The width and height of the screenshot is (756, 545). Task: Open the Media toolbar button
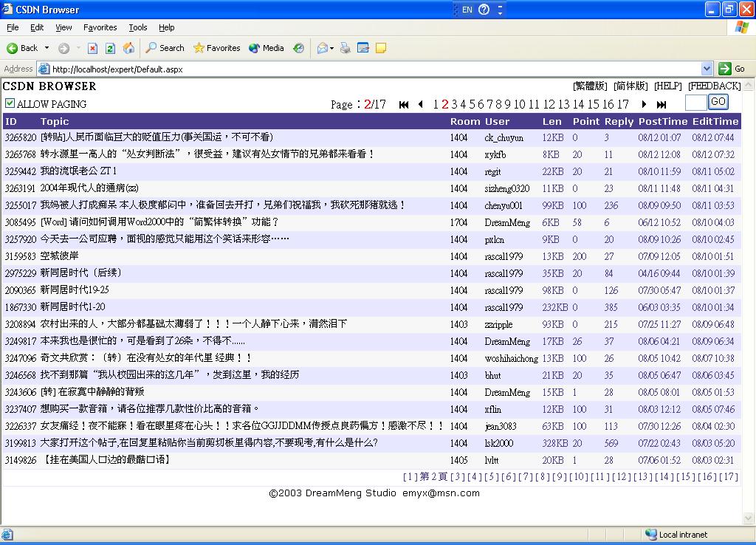[266, 48]
